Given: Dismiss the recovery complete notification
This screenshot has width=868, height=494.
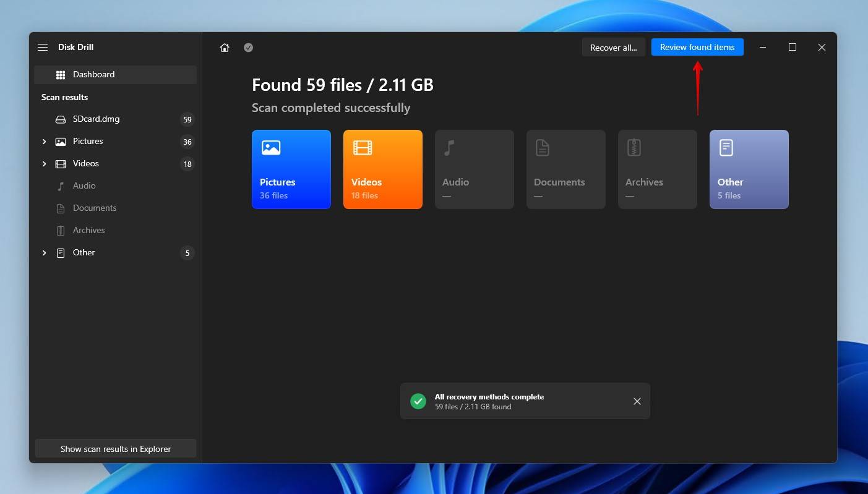Looking at the screenshot, I should (637, 401).
